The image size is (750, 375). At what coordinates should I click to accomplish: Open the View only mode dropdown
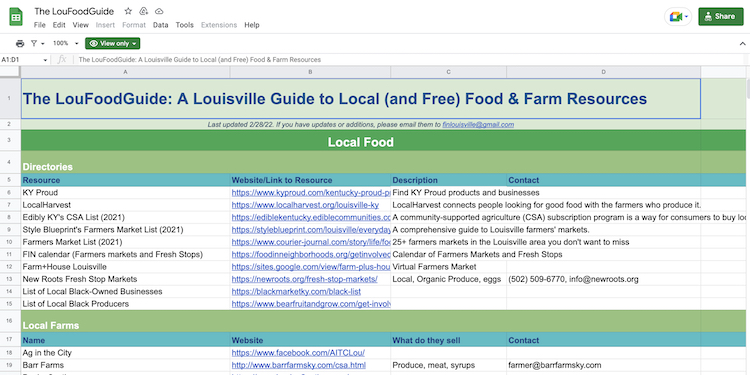pyautogui.click(x=112, y=44)
